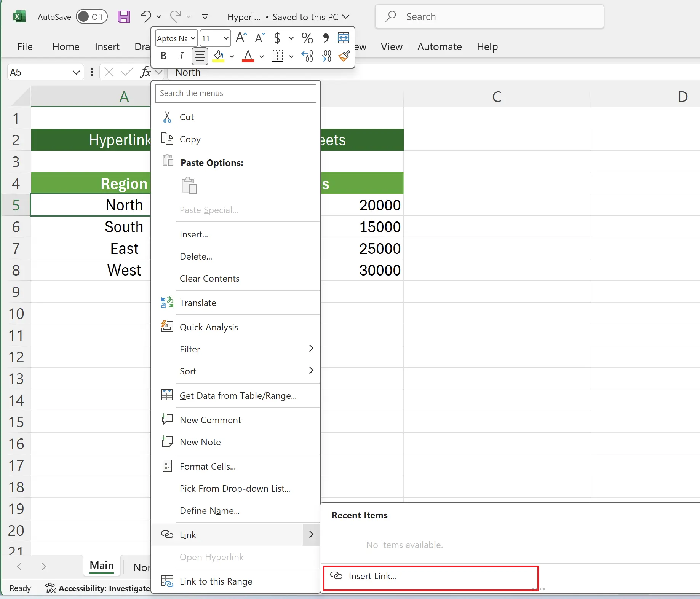
Task: Toggle the AutoSave switch
Action: click(92, 17)
